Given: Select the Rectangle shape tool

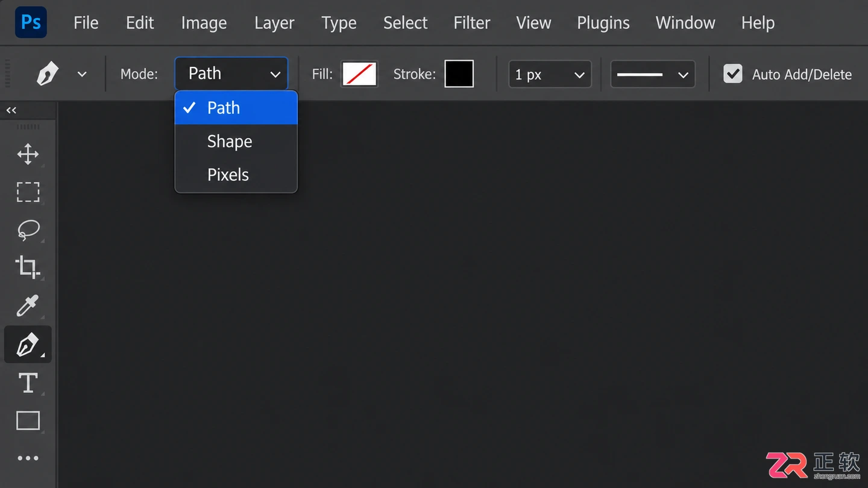Looking at the screenshot, I should (x=28, y=421).
